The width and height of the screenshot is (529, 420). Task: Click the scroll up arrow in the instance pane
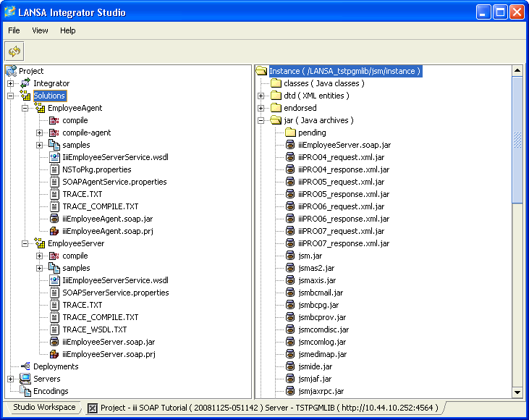coord(517,70)
